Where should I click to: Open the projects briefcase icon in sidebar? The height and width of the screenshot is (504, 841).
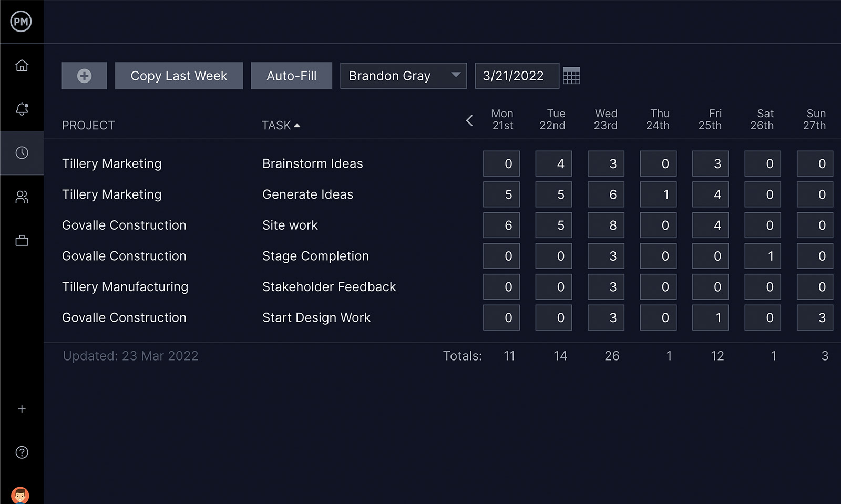tap(22, 240)
